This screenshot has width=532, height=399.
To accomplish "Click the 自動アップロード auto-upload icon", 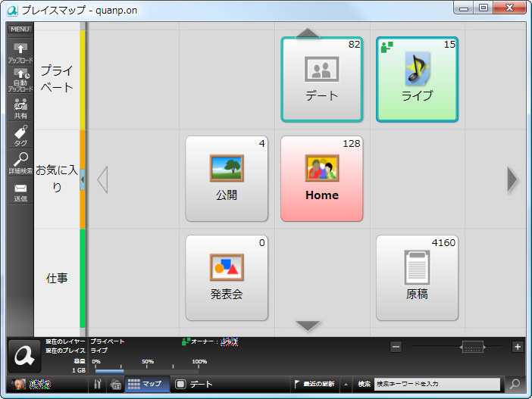I will [x=20, y=80].
